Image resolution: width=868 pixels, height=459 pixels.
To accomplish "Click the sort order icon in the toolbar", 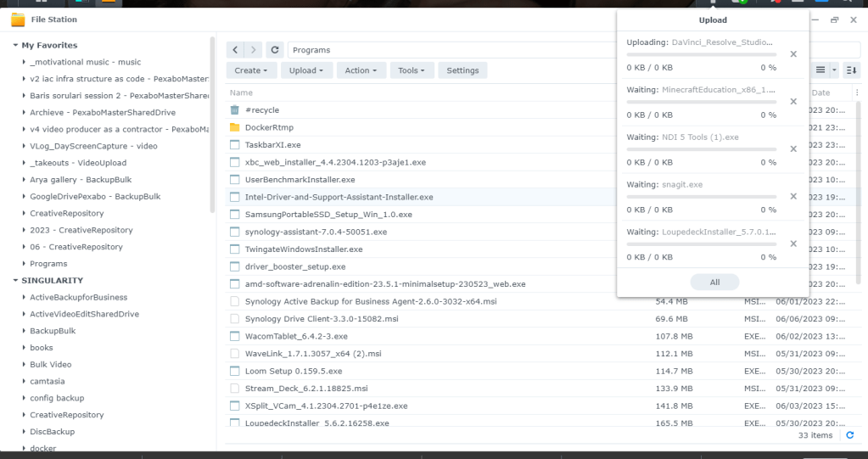I will (x=851, y=70).
